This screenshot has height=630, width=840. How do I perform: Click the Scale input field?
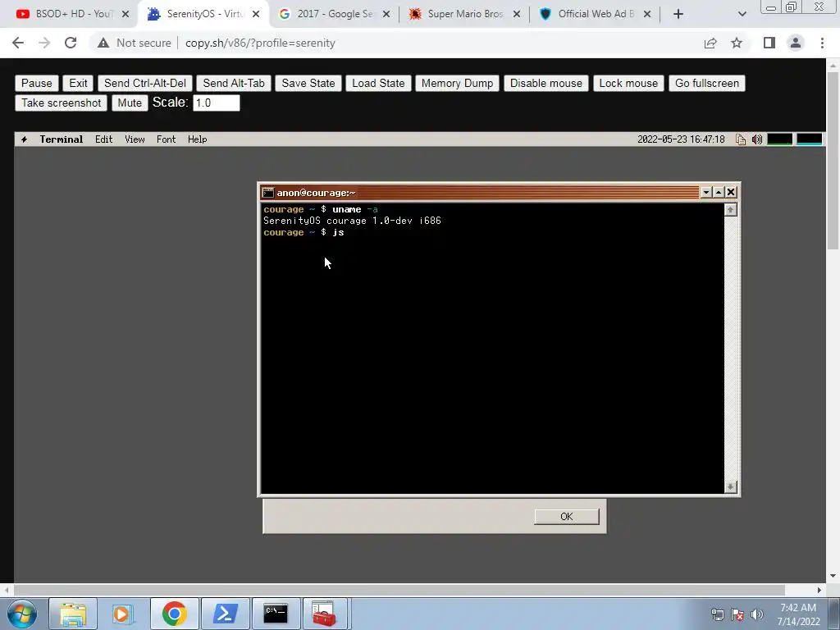[217, 103]
